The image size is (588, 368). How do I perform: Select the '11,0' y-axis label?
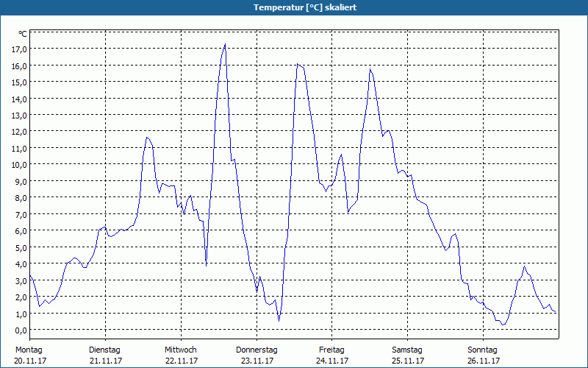[x=19, y=149]
